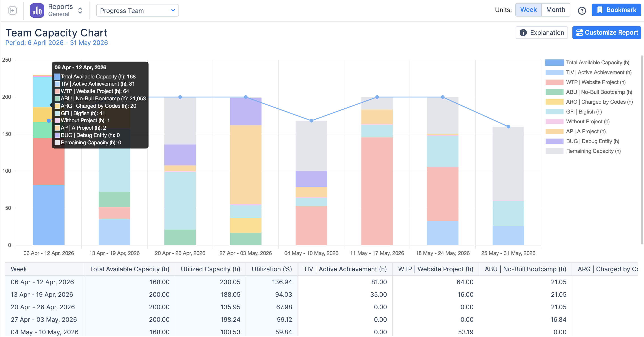This screenshot has height=337, width=644.
Task: Toggle Without Project legend entry
Action: (578, 122)
